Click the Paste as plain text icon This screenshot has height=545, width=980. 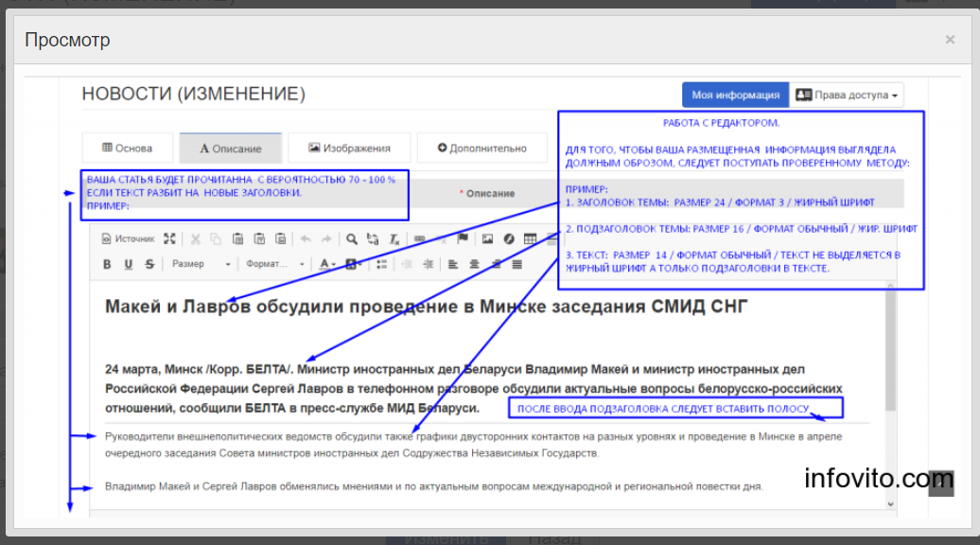click(x=259, y=238)
